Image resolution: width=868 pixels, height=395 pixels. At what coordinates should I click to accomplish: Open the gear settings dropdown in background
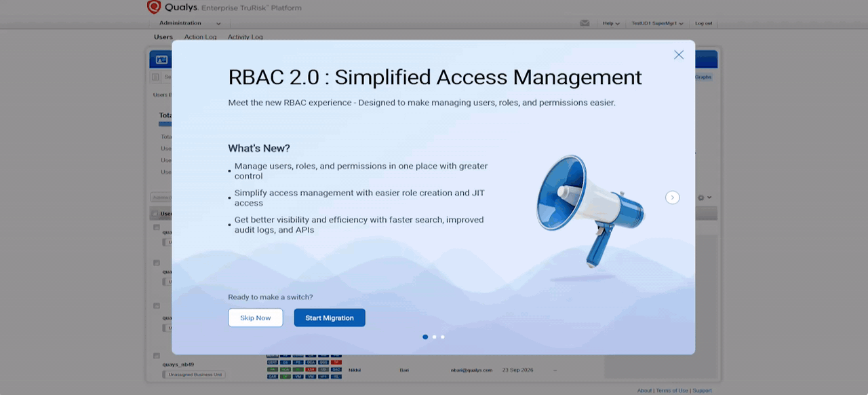pyautogui.click(x=705, y=197)
